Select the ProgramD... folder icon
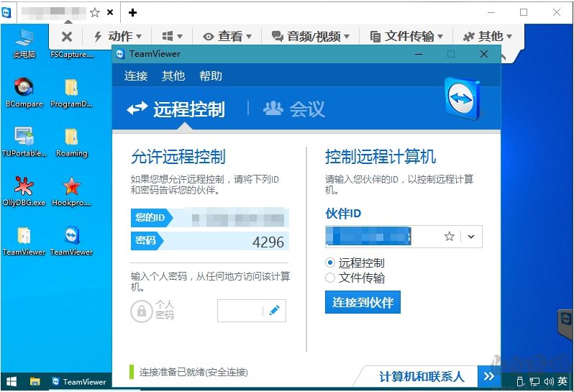Viewport: 574px width, 392px height. tap(71, 93)
